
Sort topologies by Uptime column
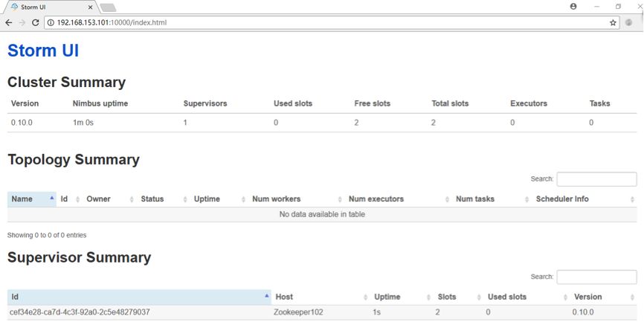click(x=219, y=199)
